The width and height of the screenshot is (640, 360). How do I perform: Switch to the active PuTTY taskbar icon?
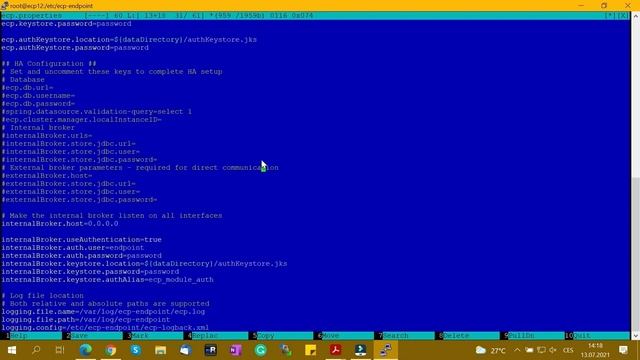click(x=386, y=350)
